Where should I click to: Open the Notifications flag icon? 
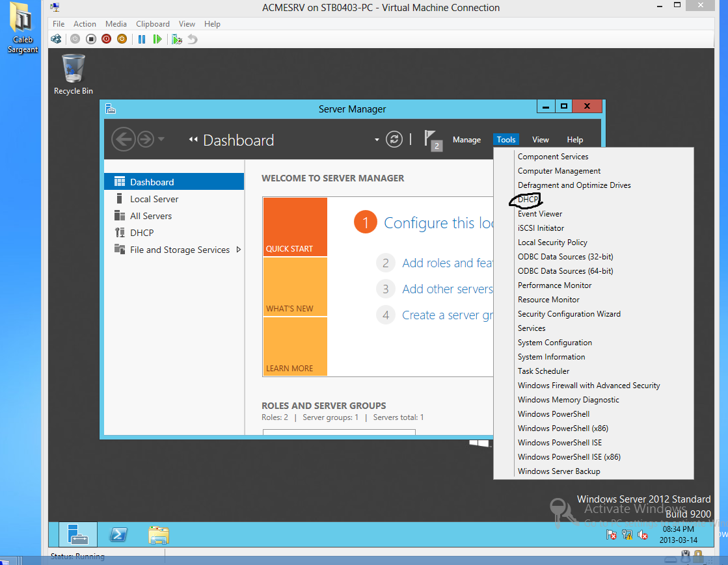tap(433, 140)
